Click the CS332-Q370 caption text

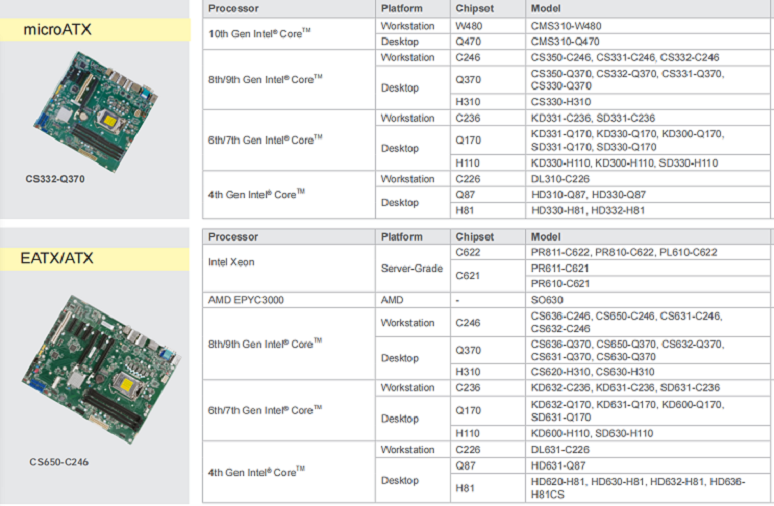55,179
